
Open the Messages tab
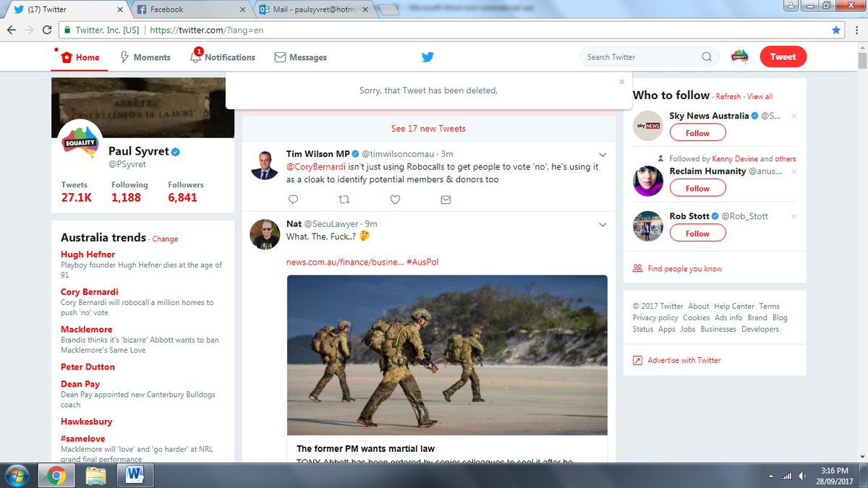[301, 57]
